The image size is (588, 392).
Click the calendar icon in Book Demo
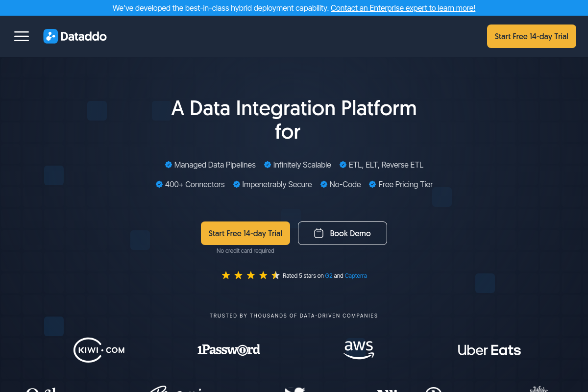(x=318, y=233)
